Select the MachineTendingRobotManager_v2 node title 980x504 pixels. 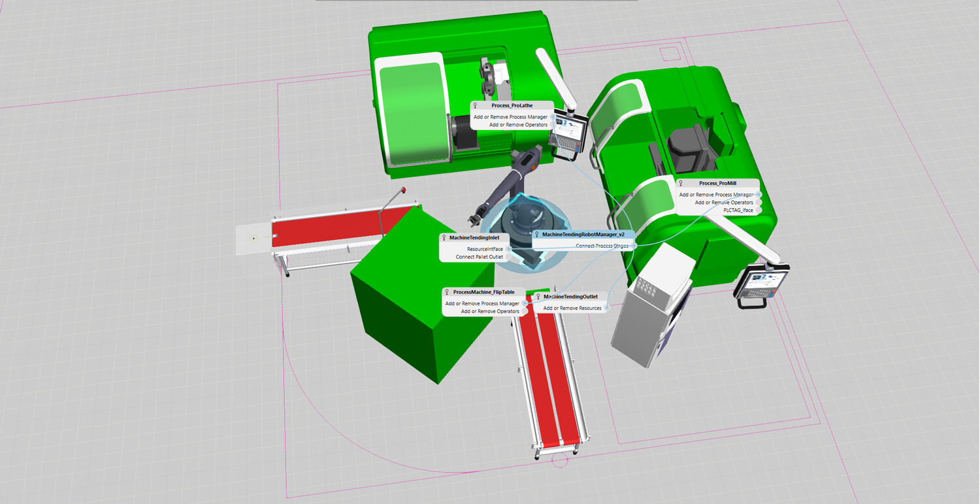(x=583, y=234)
